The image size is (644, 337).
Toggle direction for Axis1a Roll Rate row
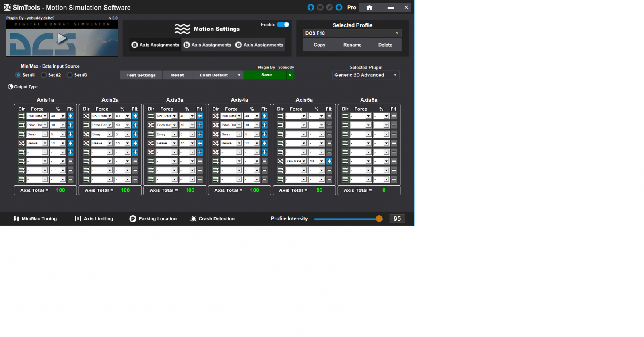[x=22, y=116]
